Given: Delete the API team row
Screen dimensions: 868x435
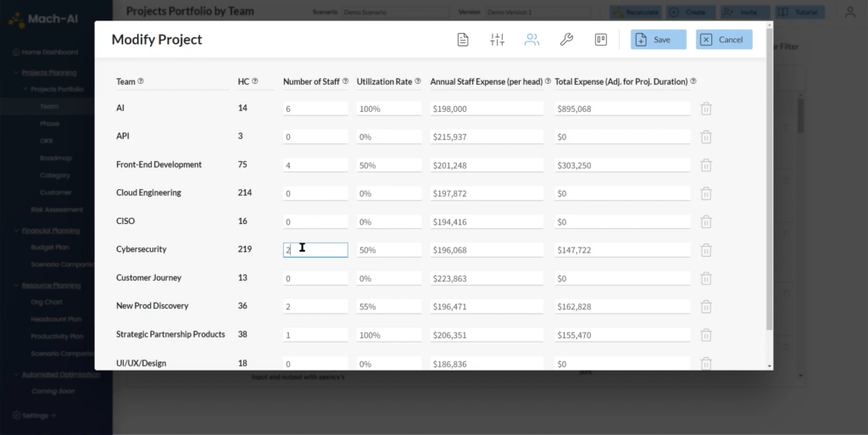Looking at the screenshot, I should click(706, 137).
